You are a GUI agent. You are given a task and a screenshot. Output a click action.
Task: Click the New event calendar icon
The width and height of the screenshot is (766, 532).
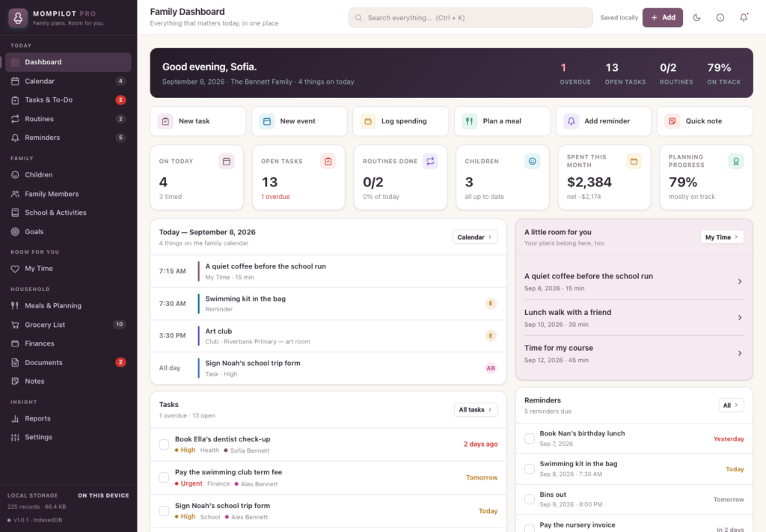point(267,121)
